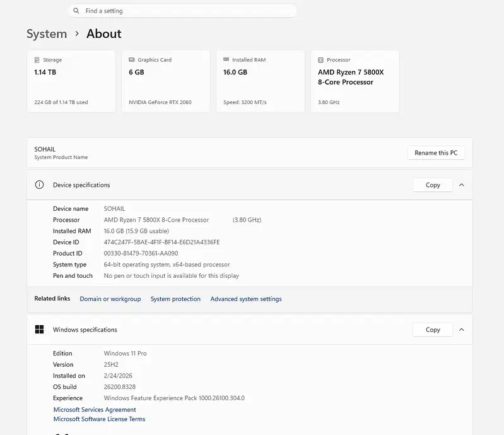The image size is (504, 435).
Task: Click the OS build value 26200.8328
Action: [x=120, y=387]
